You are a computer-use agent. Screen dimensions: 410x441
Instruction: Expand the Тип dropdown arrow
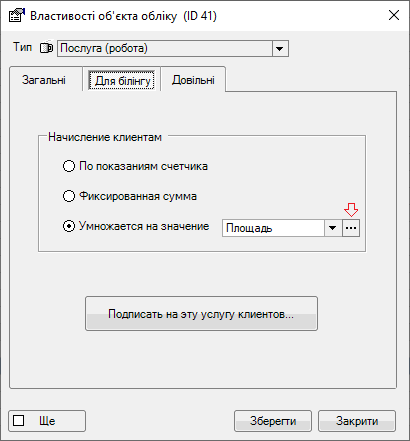pos(280,49)
